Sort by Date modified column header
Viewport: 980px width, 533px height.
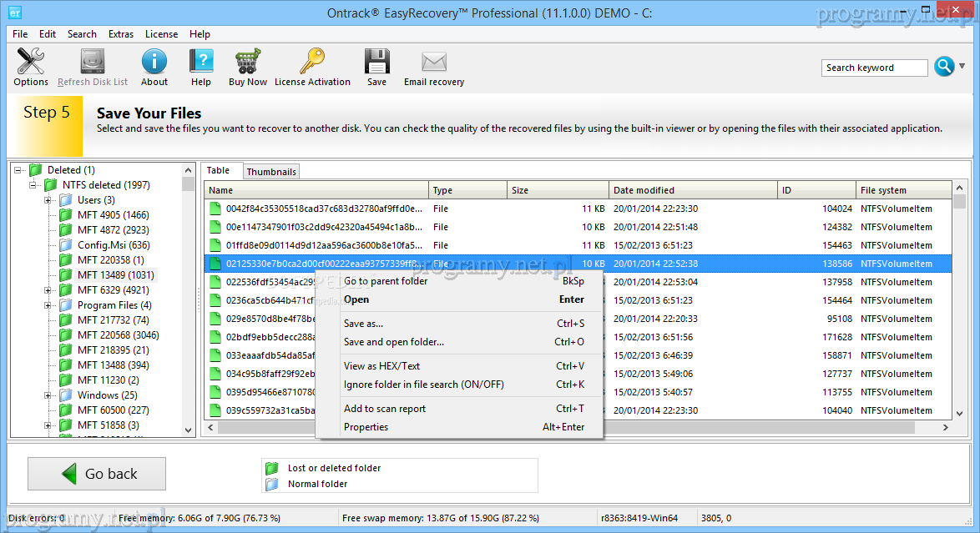click(x=643, y=190)
